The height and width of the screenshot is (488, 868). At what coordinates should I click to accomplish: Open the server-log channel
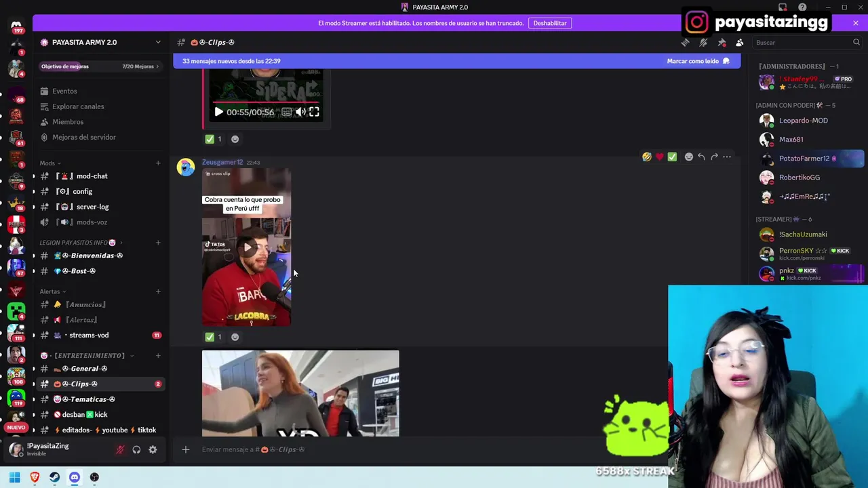(x=100, y=207)
